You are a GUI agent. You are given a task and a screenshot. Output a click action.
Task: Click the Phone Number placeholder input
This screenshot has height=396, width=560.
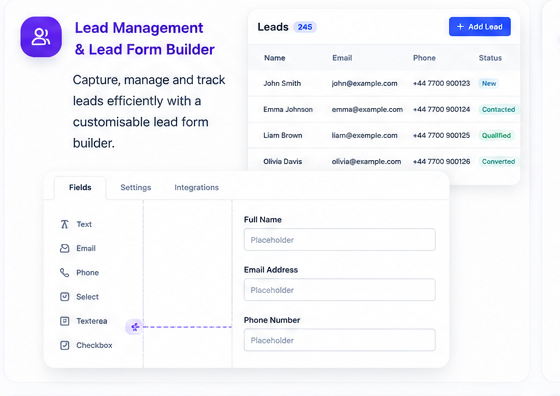point(340,340)
